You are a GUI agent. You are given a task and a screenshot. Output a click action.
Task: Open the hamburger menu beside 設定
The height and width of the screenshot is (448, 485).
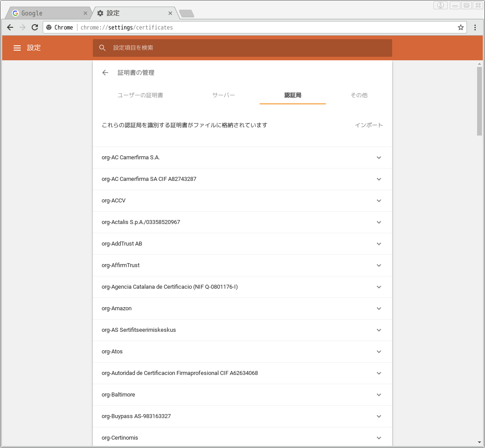tap(17, 48)
